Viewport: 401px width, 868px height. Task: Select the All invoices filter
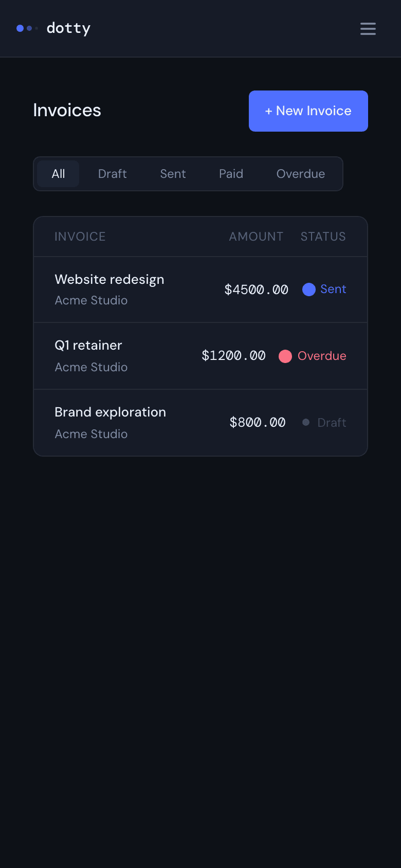point(58,174)
